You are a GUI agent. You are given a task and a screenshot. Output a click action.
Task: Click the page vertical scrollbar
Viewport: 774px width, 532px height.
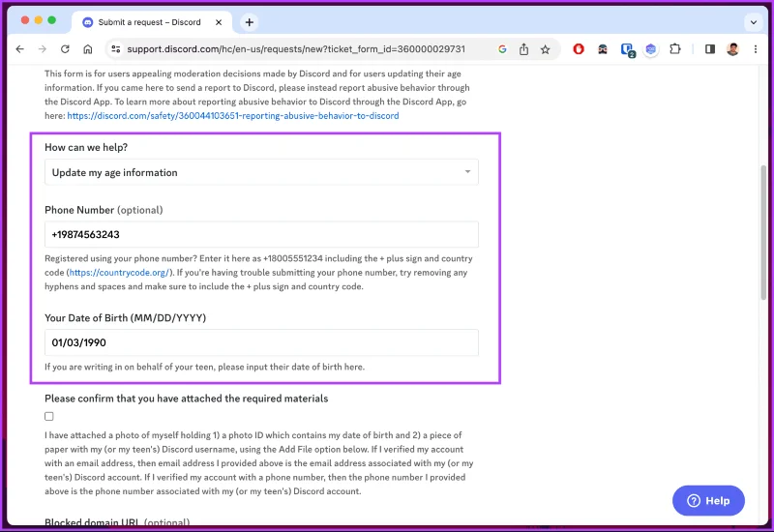(x=763, y=232)
